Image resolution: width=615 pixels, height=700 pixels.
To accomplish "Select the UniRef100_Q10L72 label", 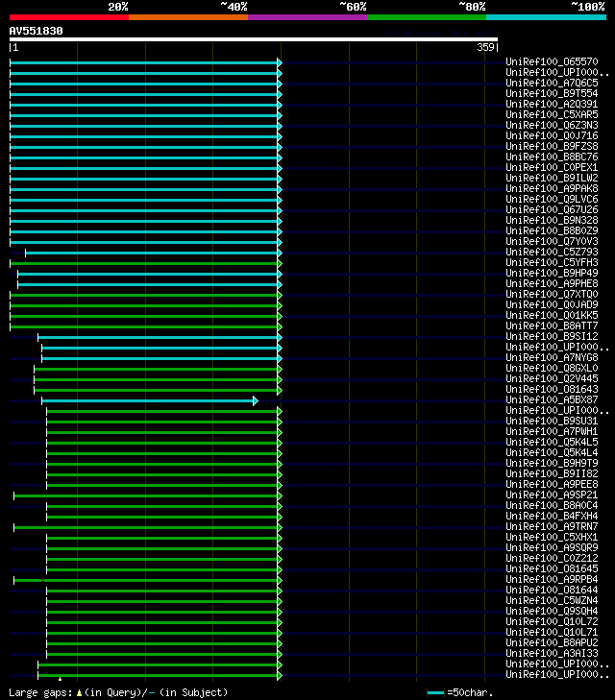I will [x=552, y=622].
